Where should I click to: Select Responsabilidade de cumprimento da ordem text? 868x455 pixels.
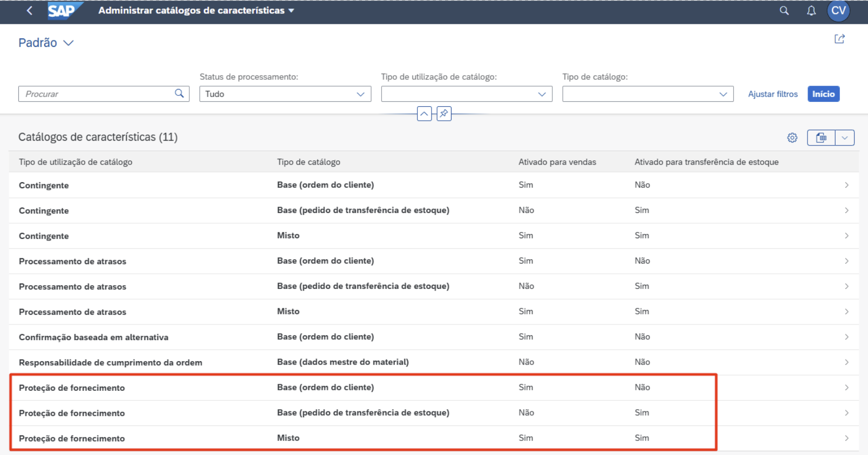111,362
